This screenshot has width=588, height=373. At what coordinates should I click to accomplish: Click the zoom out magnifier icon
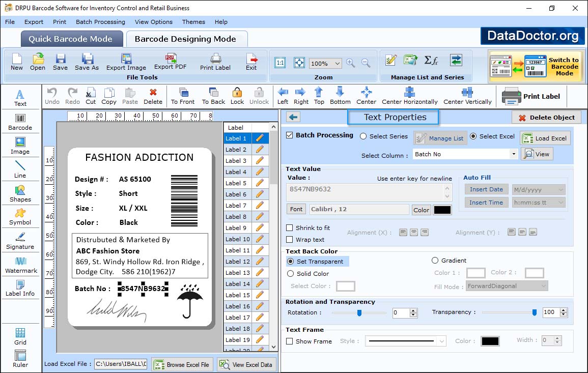(366, 63)
